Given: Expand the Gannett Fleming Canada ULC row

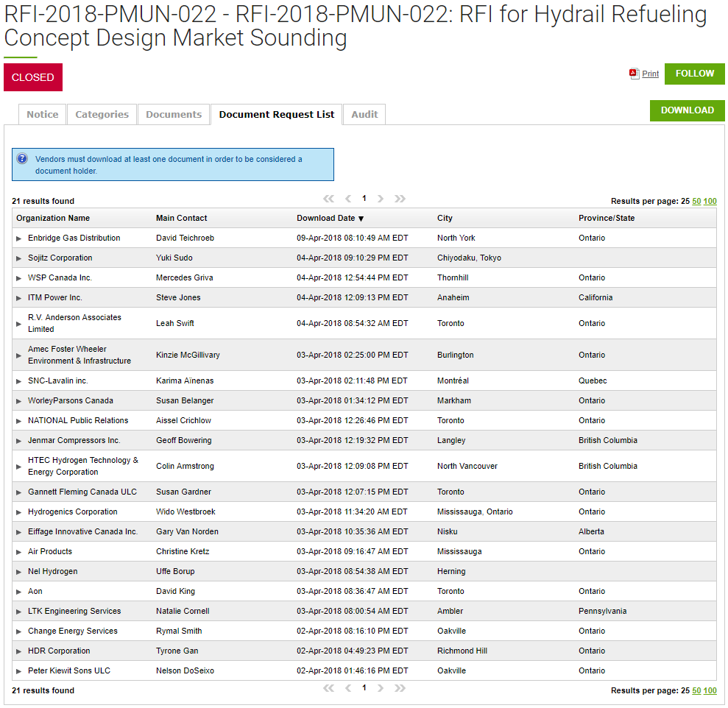Looking at the screenshot, I should [18, 492].
